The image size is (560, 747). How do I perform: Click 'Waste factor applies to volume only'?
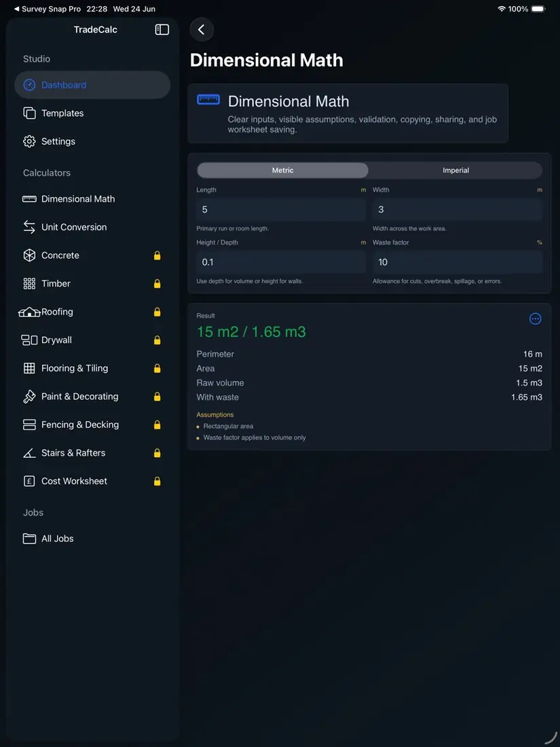(255, 438)
